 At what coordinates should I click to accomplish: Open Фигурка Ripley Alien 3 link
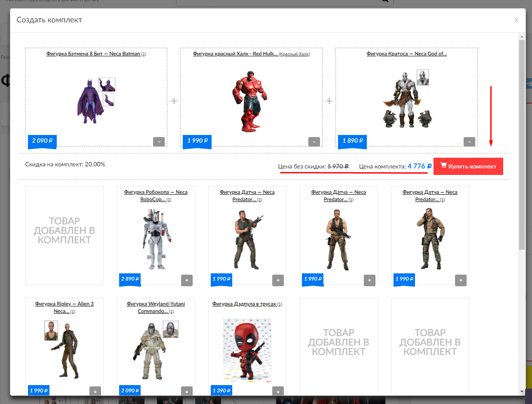coord(65,307)
